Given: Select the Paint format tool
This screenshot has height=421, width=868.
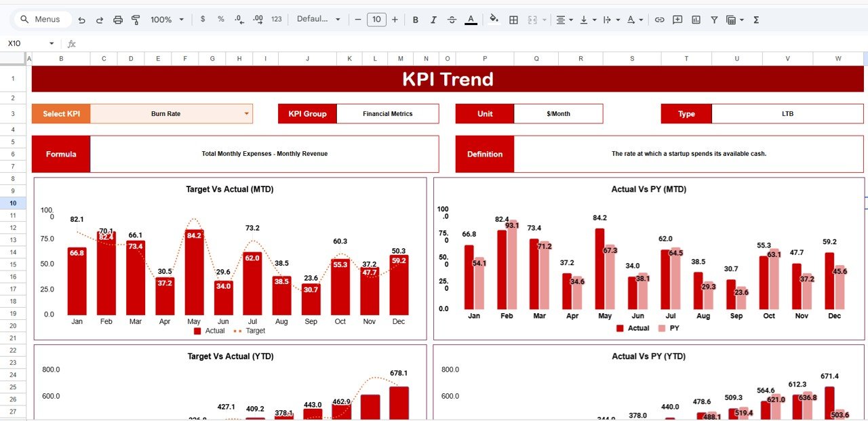Looking at the screenshot, I should [136, 19].
